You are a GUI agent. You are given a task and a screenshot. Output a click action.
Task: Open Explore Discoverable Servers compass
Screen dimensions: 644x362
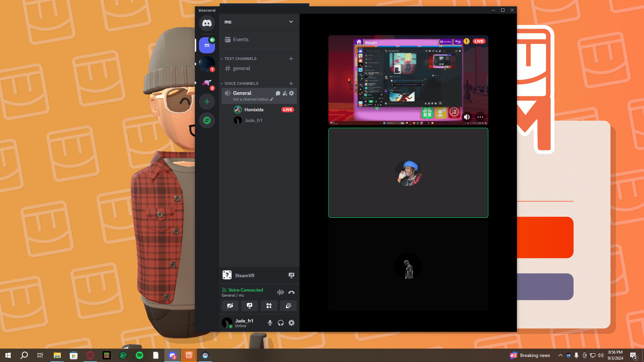(x=207, y=120)
